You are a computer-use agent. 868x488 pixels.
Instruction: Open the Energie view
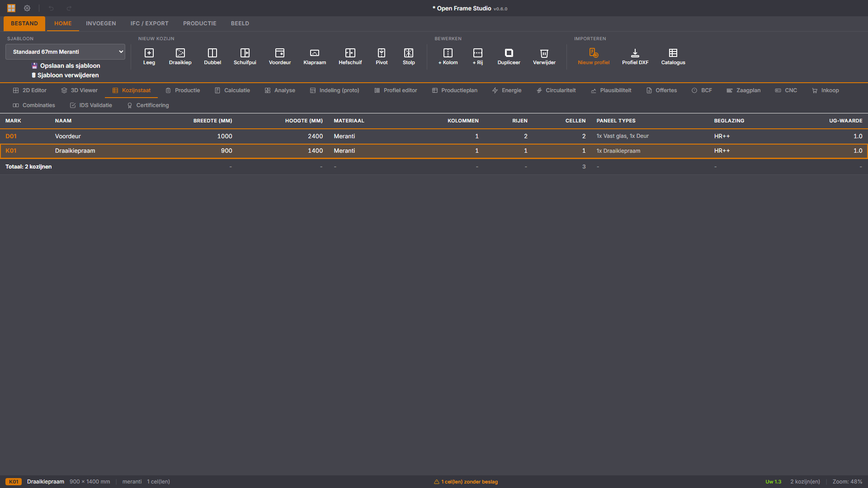507,90
